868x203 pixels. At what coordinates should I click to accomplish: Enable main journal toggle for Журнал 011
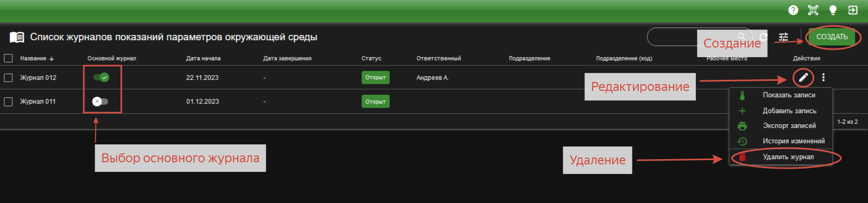100,101
